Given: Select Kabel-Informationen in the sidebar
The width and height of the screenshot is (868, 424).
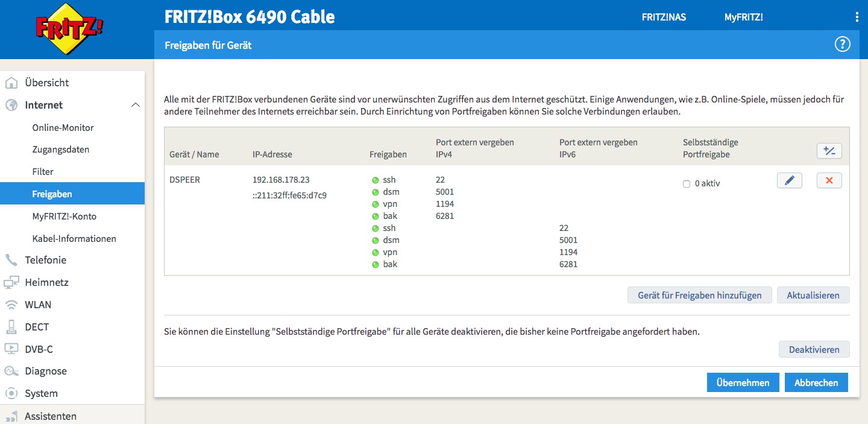Looking at the screenshot, I should (x=74, y=239).
